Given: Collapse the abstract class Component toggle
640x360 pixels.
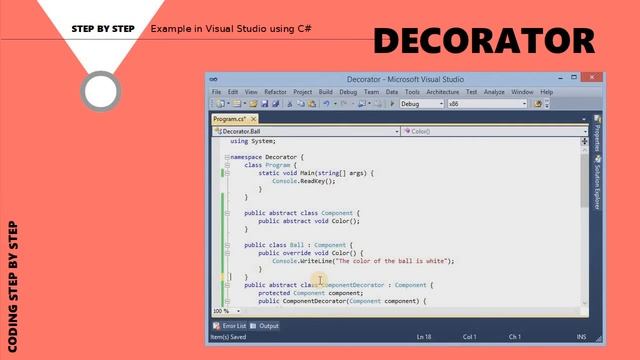Looking at the screenshot, I should click(x=227, y=213).
